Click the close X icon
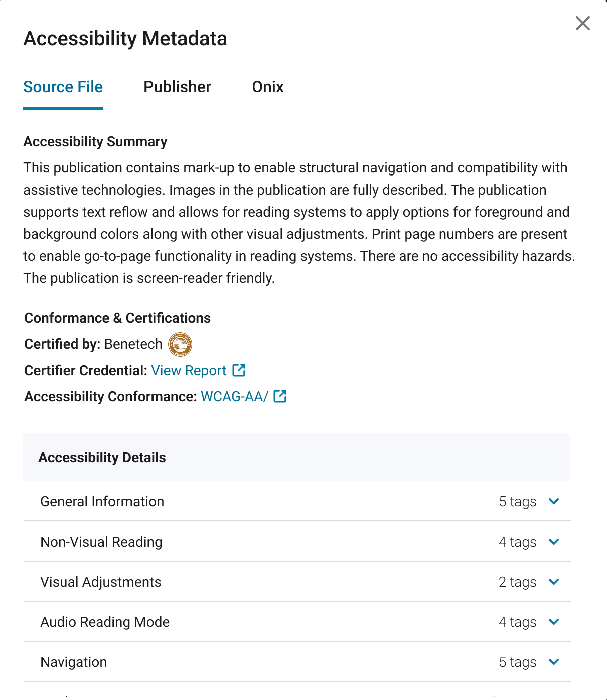 click(x=582, y=23)
